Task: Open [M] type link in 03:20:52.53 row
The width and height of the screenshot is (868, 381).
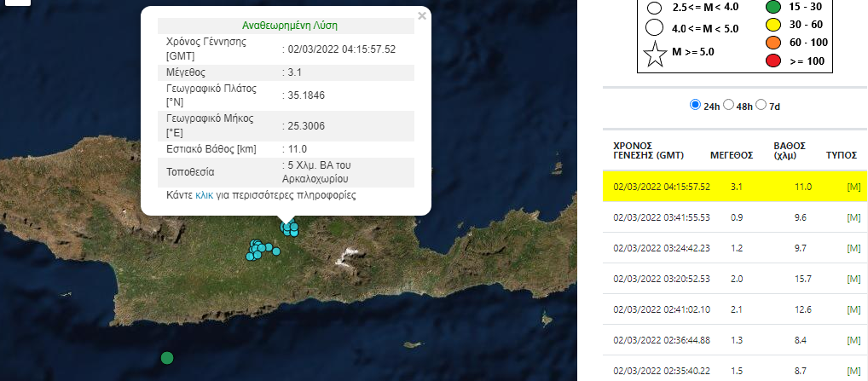Action: [x=854, y=279]
